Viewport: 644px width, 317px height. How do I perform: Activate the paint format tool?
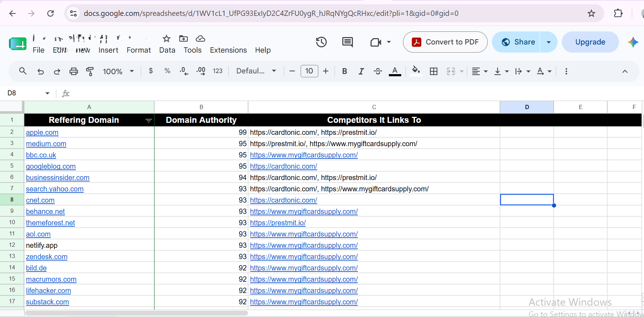click(90, 71)
